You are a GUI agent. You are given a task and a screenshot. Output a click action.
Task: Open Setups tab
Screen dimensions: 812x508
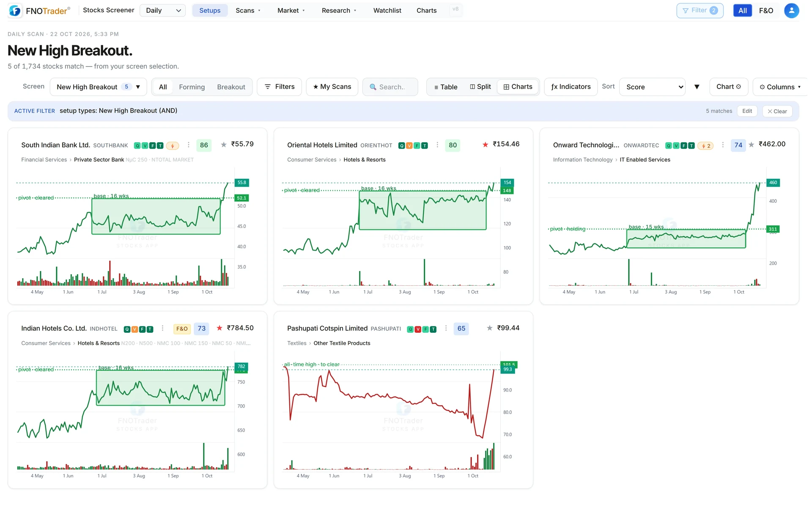coord(210,11)
